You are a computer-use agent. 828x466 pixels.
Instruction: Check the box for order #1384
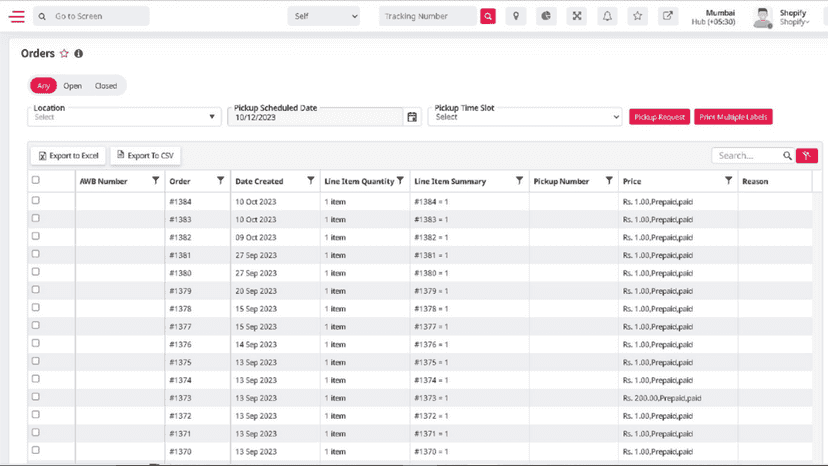coord(35,200)
